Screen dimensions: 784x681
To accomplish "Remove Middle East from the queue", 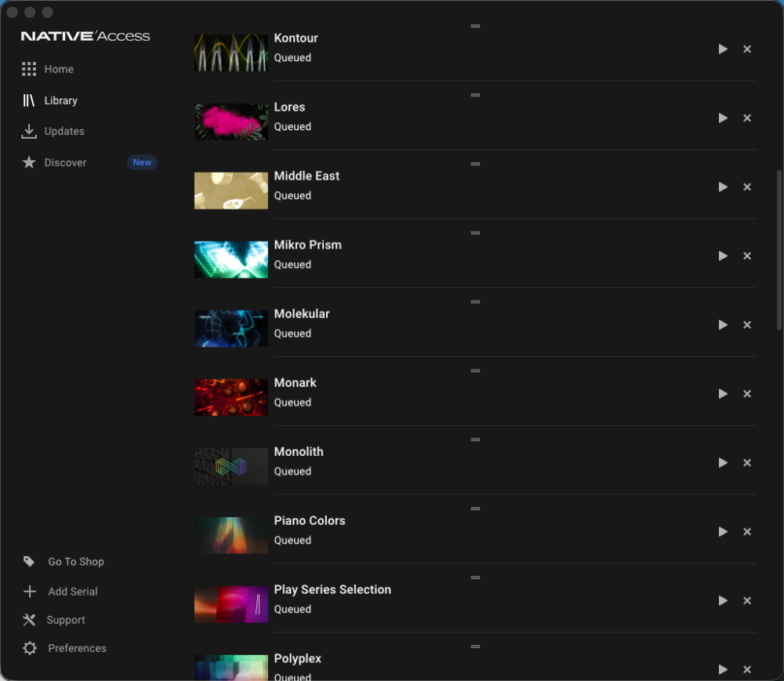I will (747, 188).
